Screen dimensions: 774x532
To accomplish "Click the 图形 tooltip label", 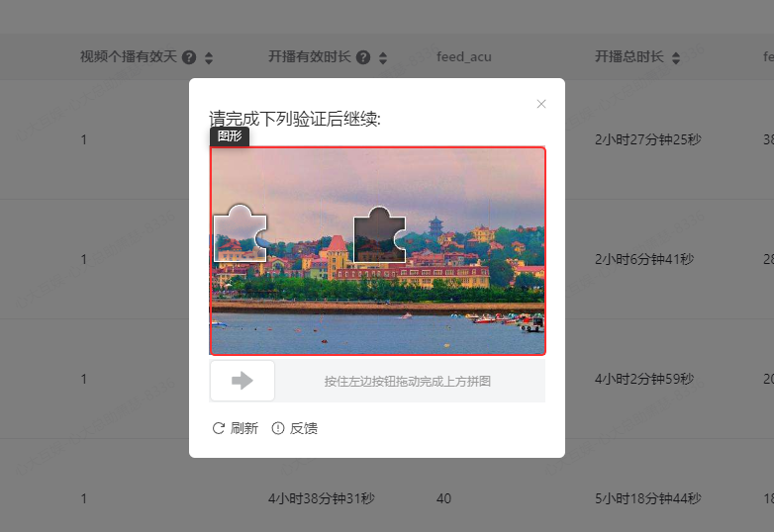I will (230, 136).
